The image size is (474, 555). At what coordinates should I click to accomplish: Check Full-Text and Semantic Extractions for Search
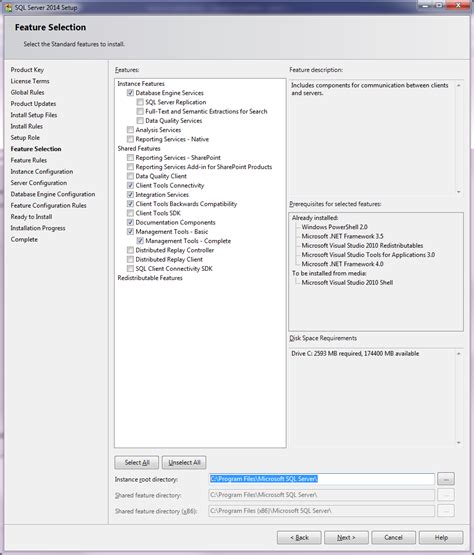(140, 111)
